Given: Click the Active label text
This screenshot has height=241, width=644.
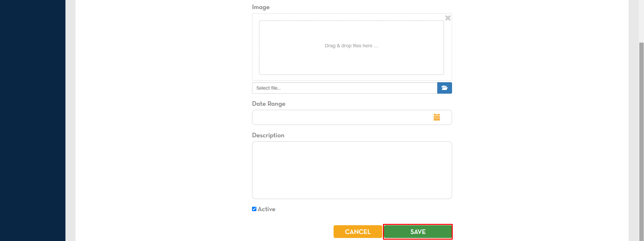Looking at the screenshot, I should (x=266, y=209).
